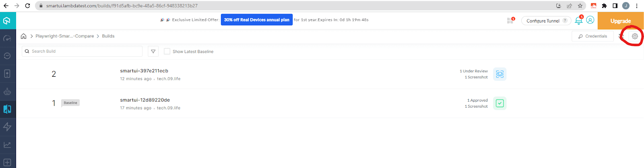The height and width of the screenshot is (168, 644).
Task: Click the robot automation sidebar icon
Action: point(7,92)
